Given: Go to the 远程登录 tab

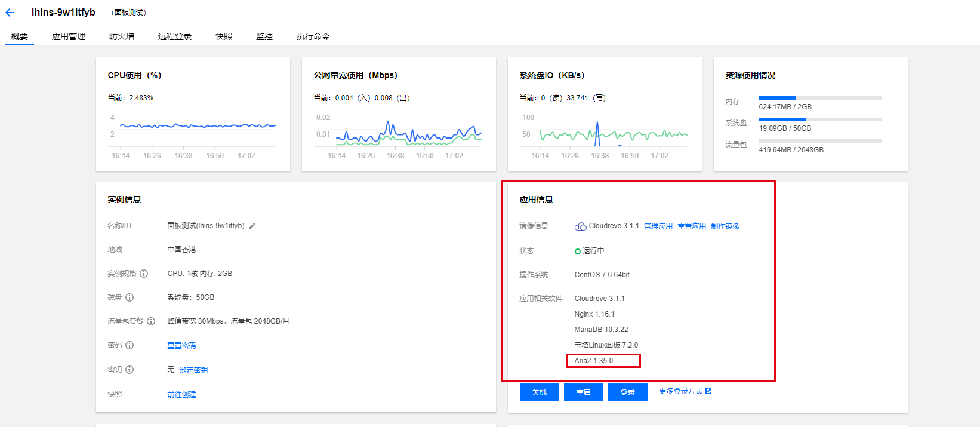Looking at the screenshot, I should (175, 36).
